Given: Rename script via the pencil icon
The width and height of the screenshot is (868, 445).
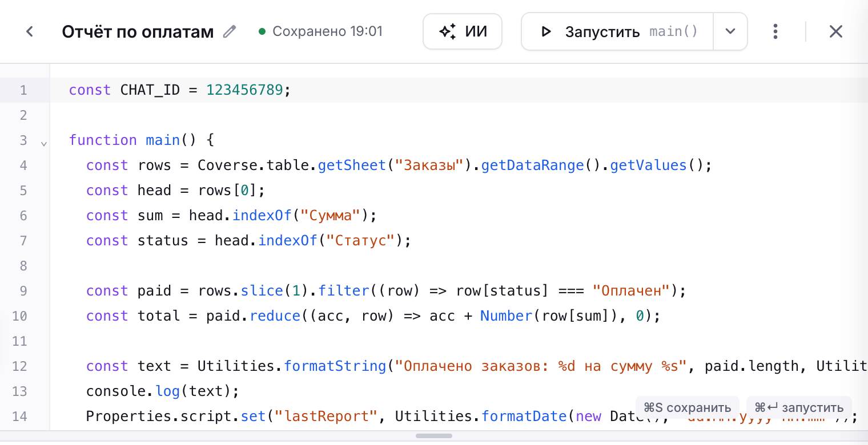Looking at the screenshot, I should [230, 31].
